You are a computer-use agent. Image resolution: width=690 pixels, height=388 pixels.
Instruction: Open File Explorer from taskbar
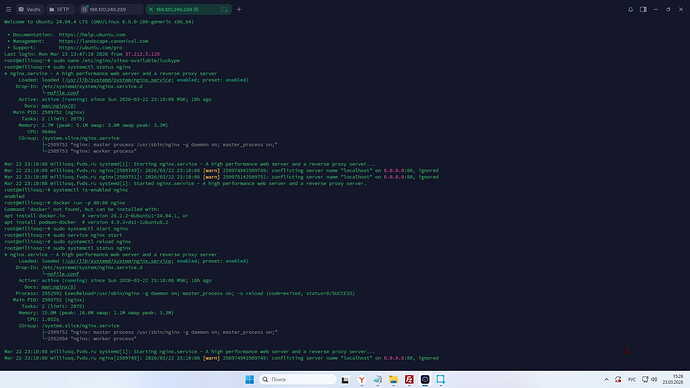coord(393,379)
